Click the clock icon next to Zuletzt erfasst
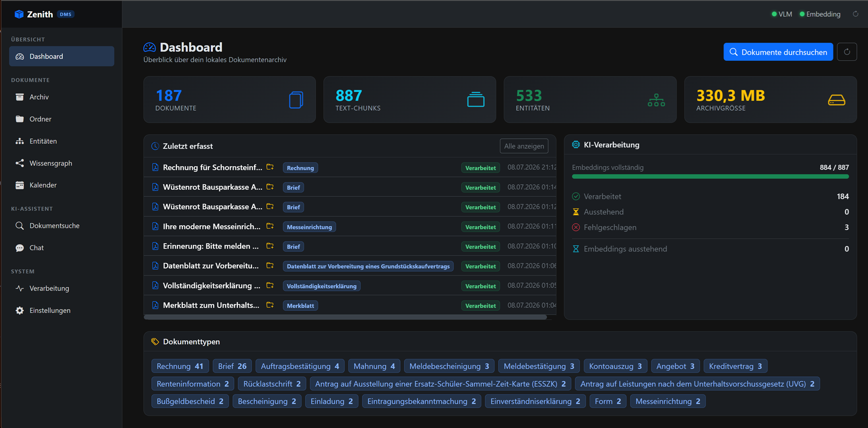868x428 pixels. 155,146
